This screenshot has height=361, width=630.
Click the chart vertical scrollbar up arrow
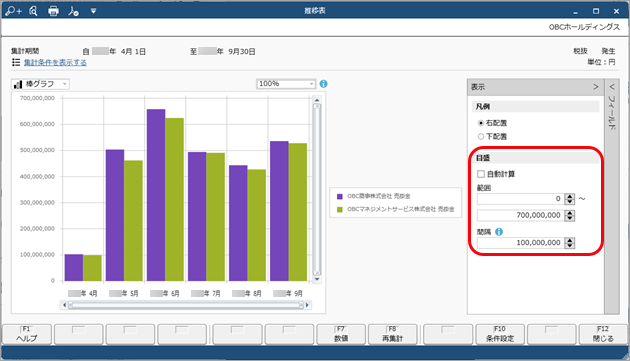[x=317, y=100]
